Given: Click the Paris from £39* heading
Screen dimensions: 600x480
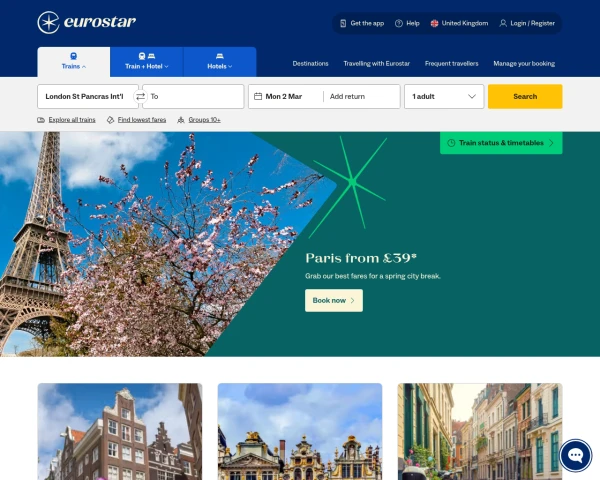Looking at the screenshot, I should pyautogui.click(x=361, y=258).
